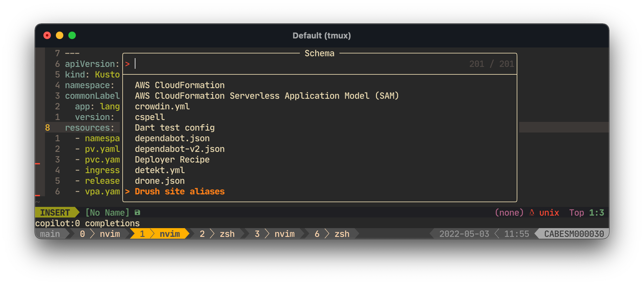
Task: Click the app: lang line
Action: tap(97, 106)
